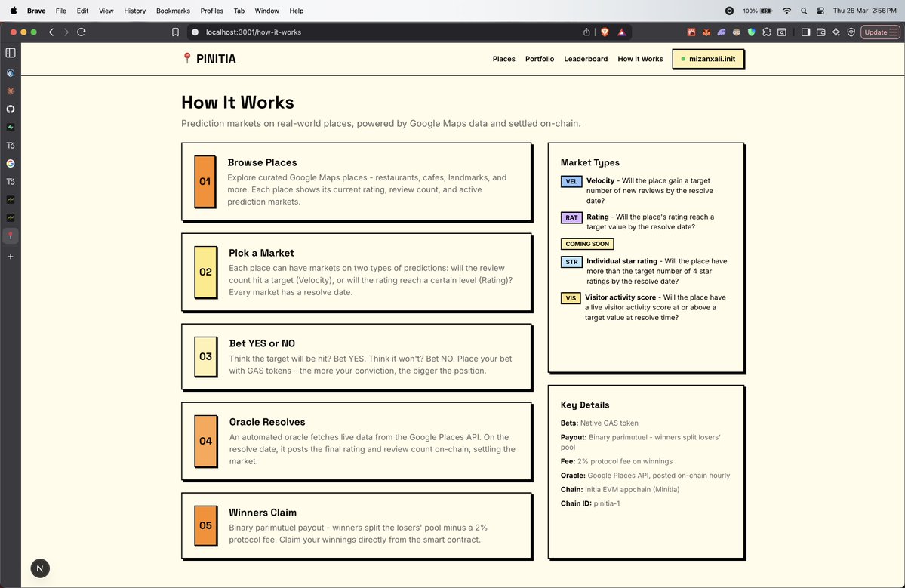Click the Bet YES or NO heading
The width and height of the screenshot is (905, 588).
tap(262, 343)
